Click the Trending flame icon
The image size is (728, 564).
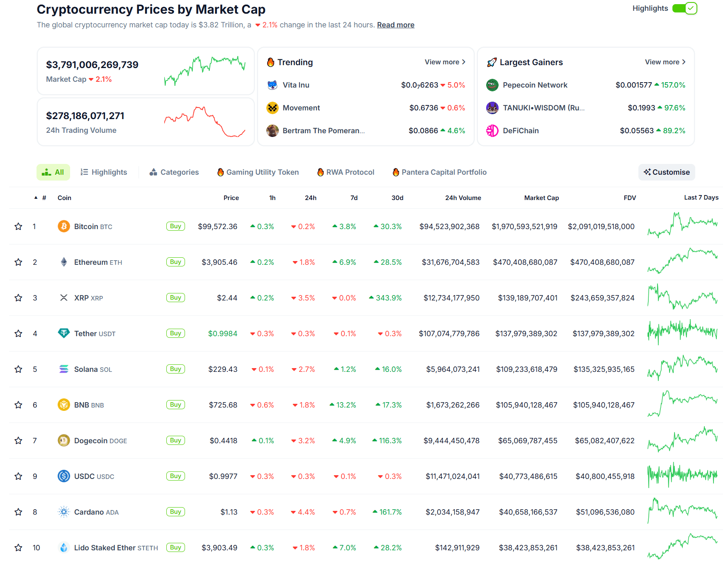click(x=270, y=62)
